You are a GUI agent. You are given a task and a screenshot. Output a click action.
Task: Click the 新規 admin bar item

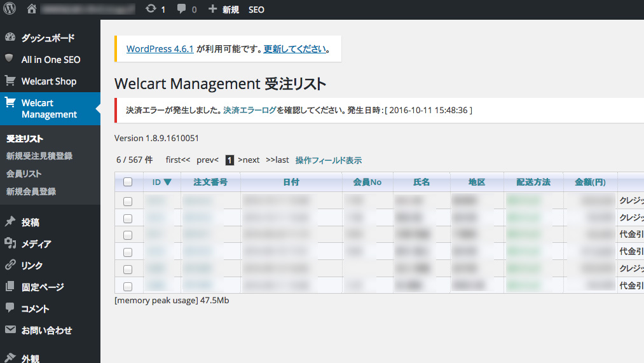(x=230, y=10)
